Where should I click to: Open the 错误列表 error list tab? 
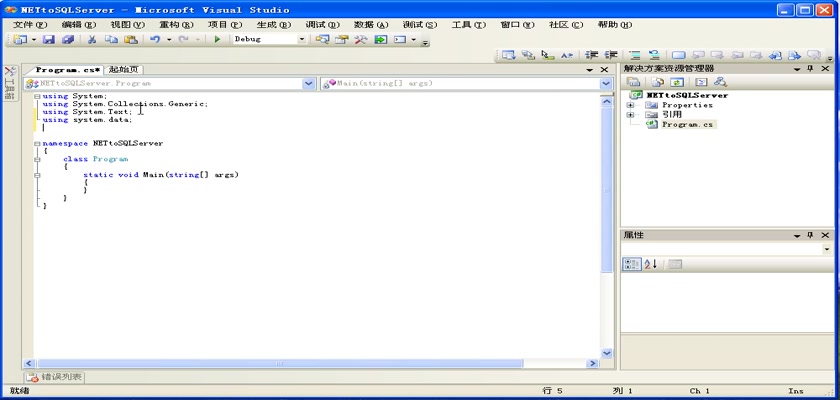pyautogui.click(x=55, y=377)
